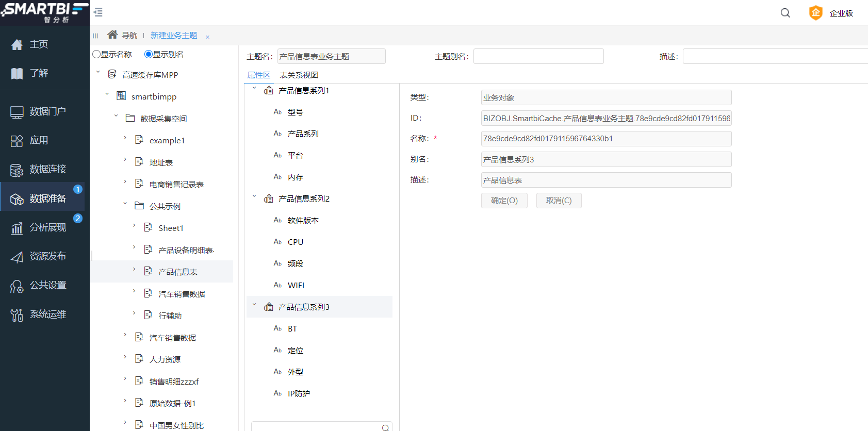Image resolution: width=868 pixels, height=431 pixels.
Task: Expand the 电商销售记录表 node
Action: (125, 181)
